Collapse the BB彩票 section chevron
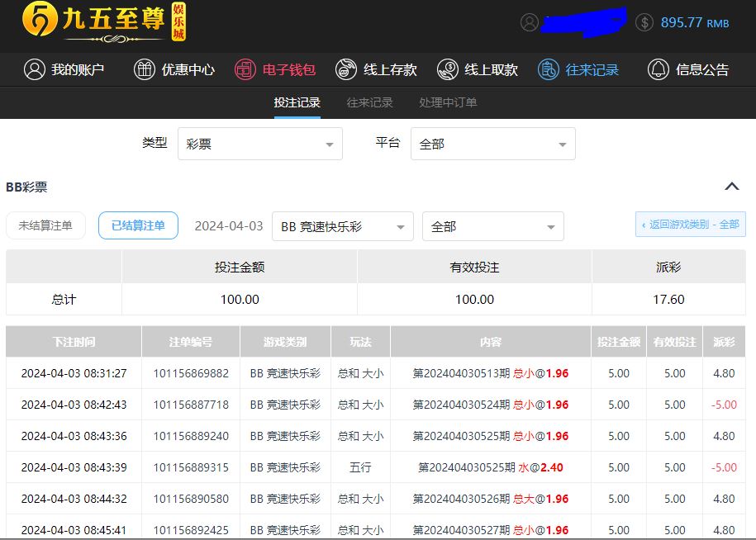 point(731,187)
